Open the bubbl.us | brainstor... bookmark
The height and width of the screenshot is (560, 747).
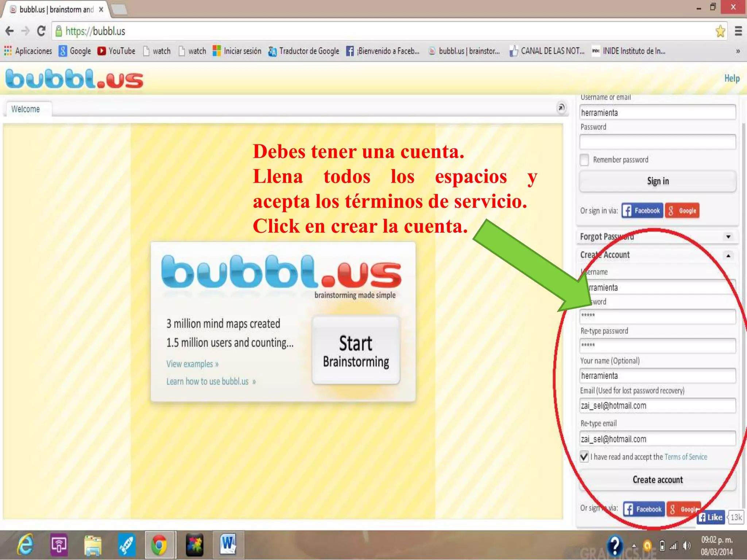(x=464, y=51)
